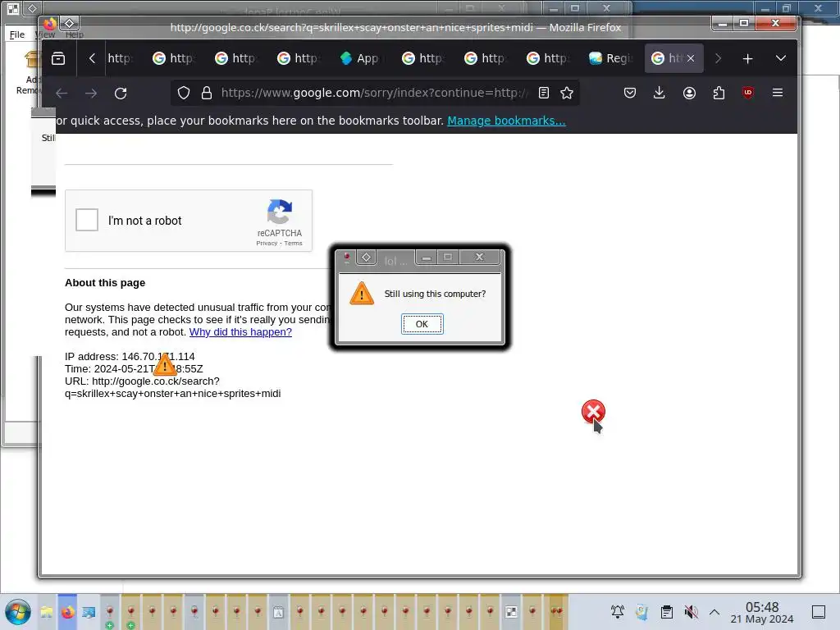Switch to the App tab
The image size is (840, 630).
coord(360,58)
